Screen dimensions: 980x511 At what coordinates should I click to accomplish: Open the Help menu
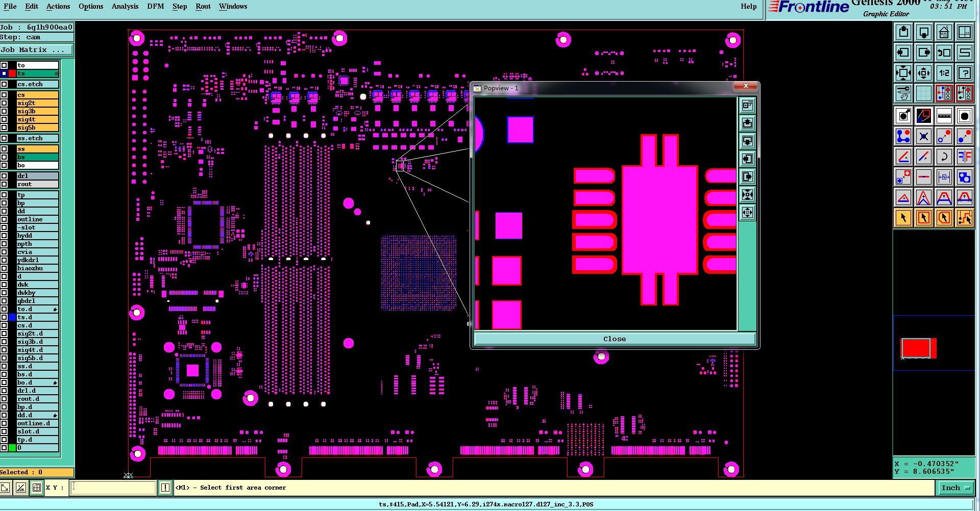click(x=749, y=6)
